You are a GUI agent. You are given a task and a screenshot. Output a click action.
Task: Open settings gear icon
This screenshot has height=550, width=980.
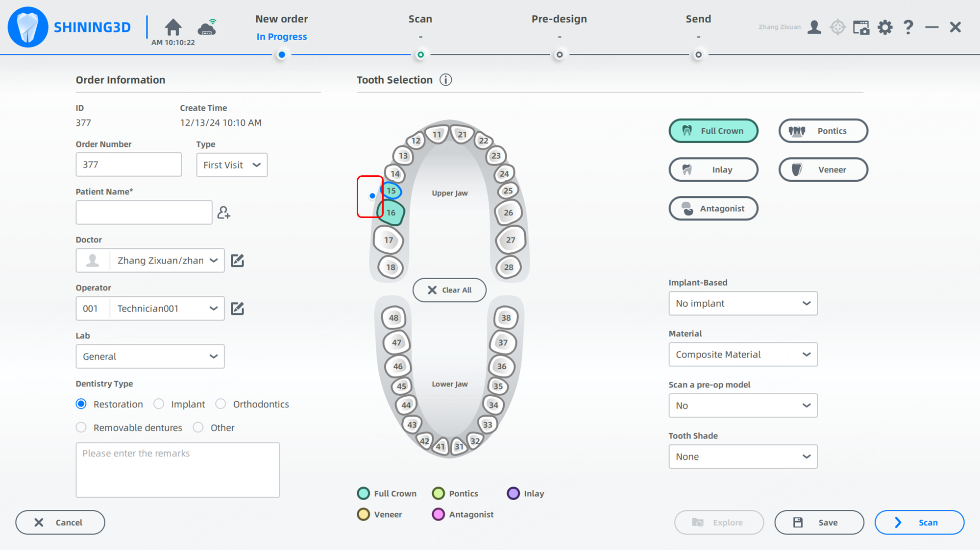click(x=885, y=27)
